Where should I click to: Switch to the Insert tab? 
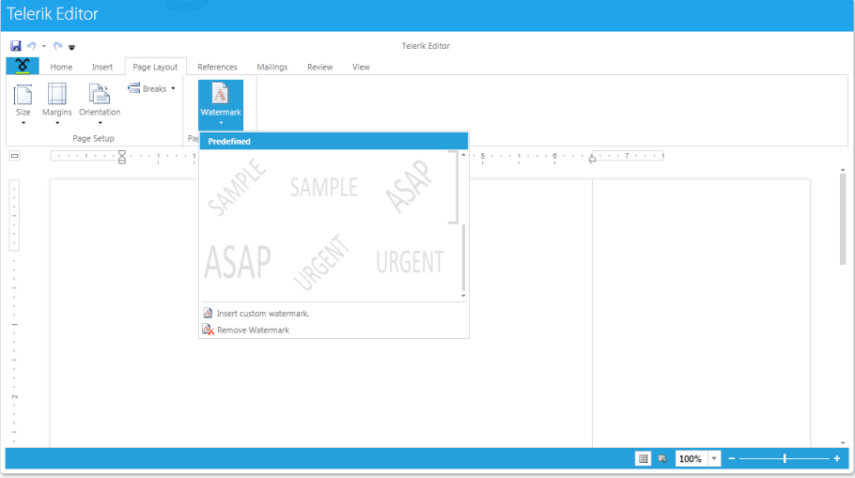(102, 67)
